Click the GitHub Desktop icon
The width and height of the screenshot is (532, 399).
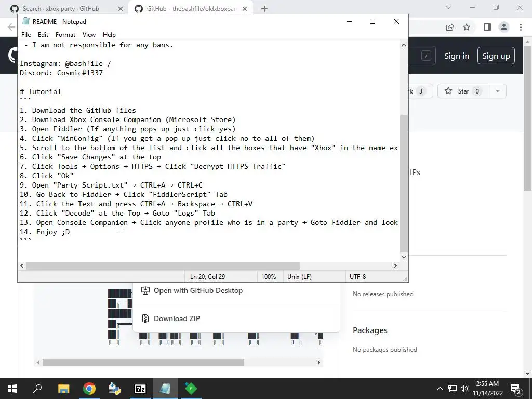(145, 290)
